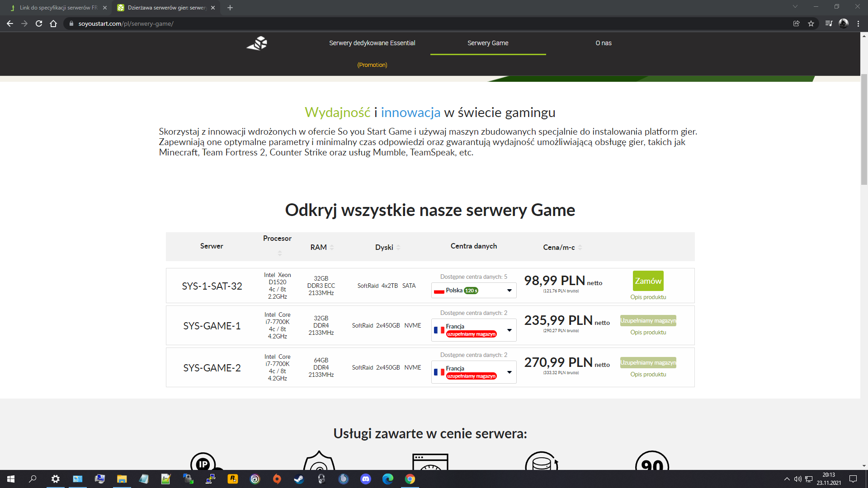Open Opis produktu link for SYS-GAME-2
The height and width of the screenshot is (488, 868).
pyautogui.click(x=648, y=374)
